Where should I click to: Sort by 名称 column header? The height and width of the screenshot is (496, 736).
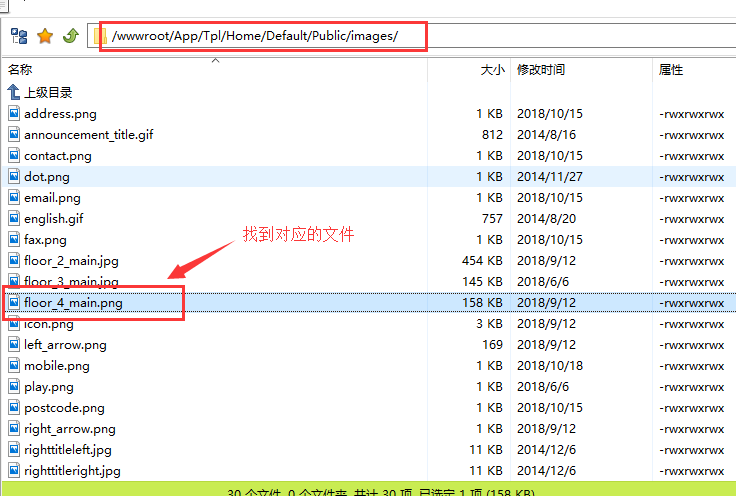tap(21, 70)
